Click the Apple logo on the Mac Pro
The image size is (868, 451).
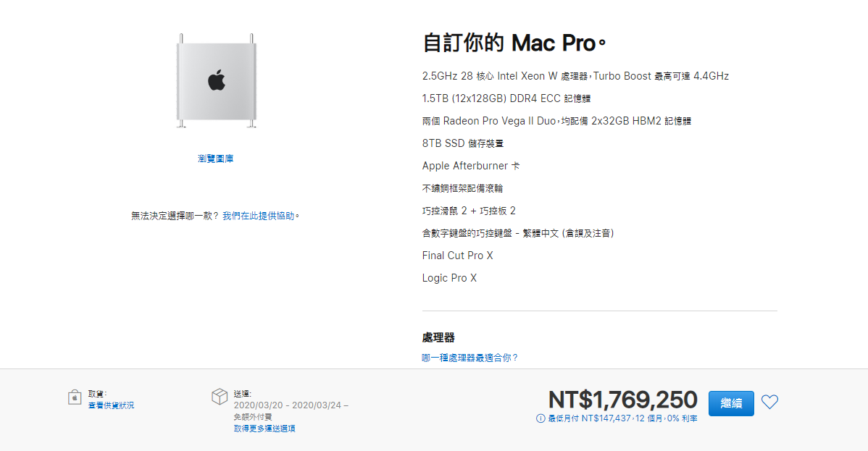[217, 80]
